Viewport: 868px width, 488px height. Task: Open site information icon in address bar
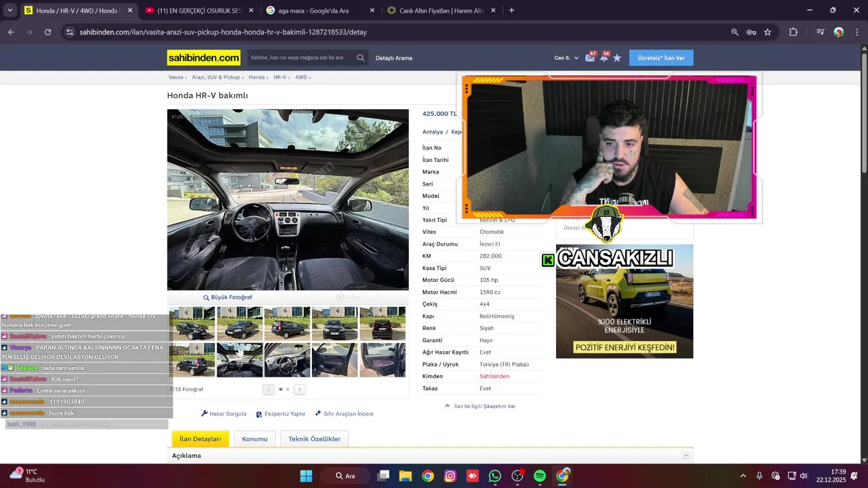click(69, 32)
